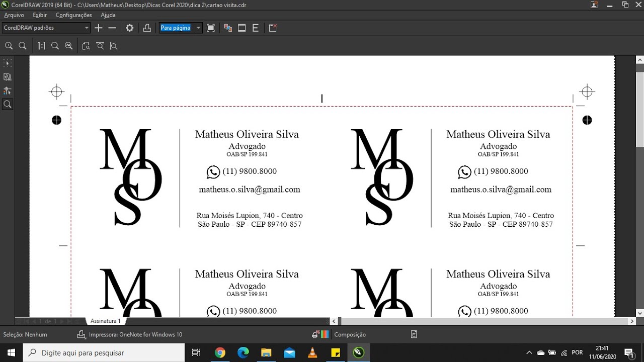Select the Zoom tool in toolbox
Image resolution: width=644 pixels, height=362 pixels.
coord(8,105)
